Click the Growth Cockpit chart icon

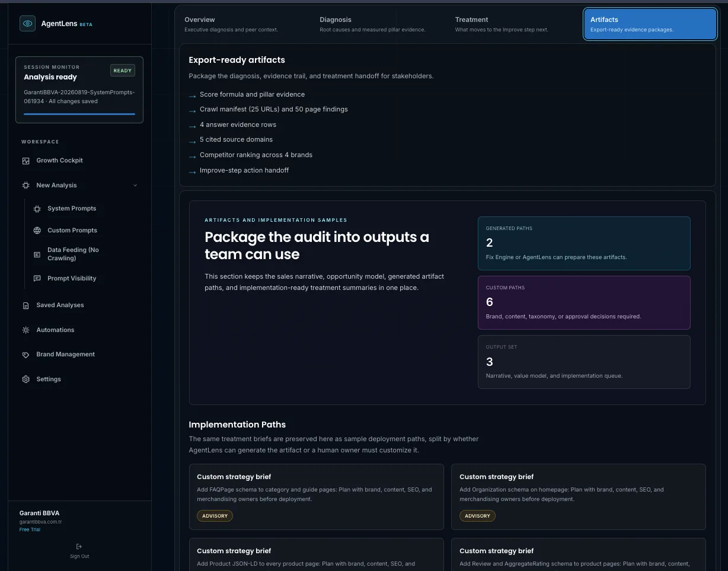[x=25, y=161]
